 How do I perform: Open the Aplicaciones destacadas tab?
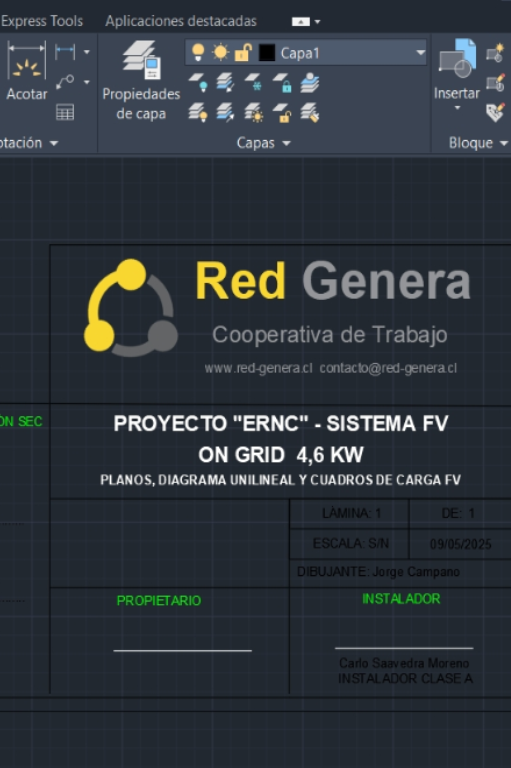[x=181, y=21]
